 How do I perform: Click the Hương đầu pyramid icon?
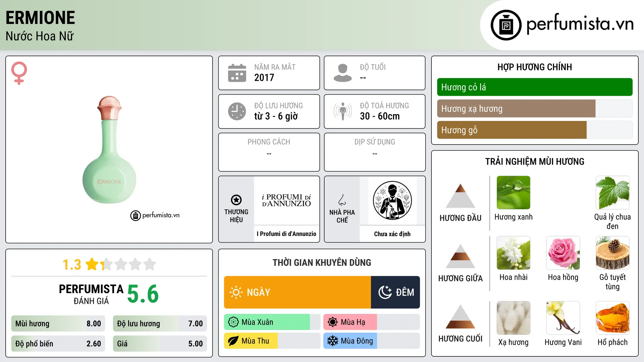(x=460, y=196)
